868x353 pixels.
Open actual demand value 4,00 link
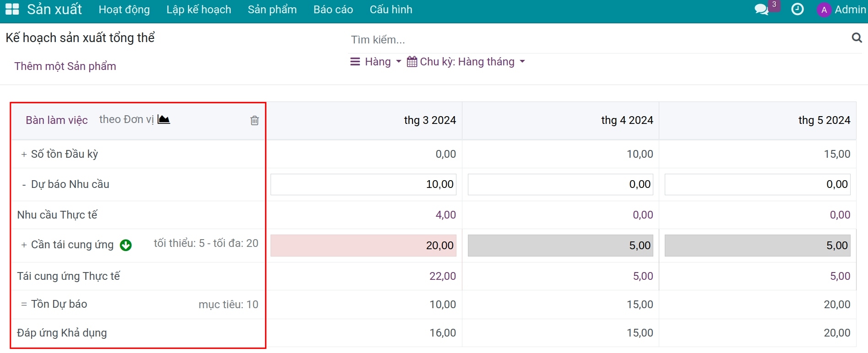[445, 215]
